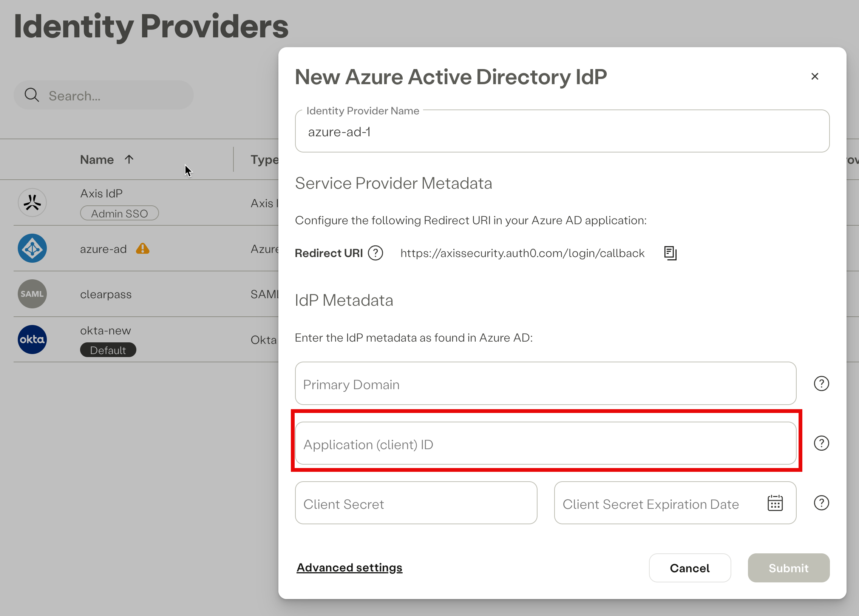Open the Application (client) ID help icon
Image resolution: width=859 pixels, height=616 pixels.
click(821, 443)
